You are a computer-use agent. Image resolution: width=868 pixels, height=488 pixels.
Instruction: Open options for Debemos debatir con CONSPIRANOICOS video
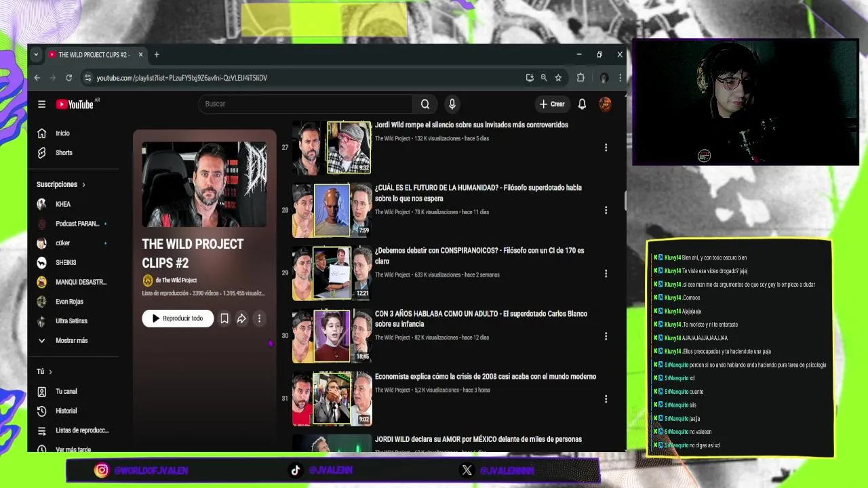[606, 273]
